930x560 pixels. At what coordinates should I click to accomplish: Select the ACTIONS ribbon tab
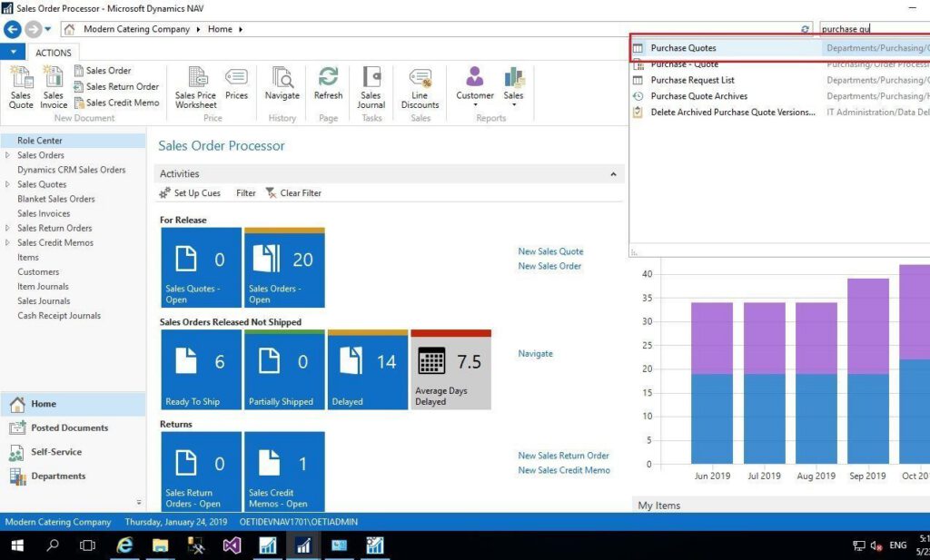pos(54,53)
